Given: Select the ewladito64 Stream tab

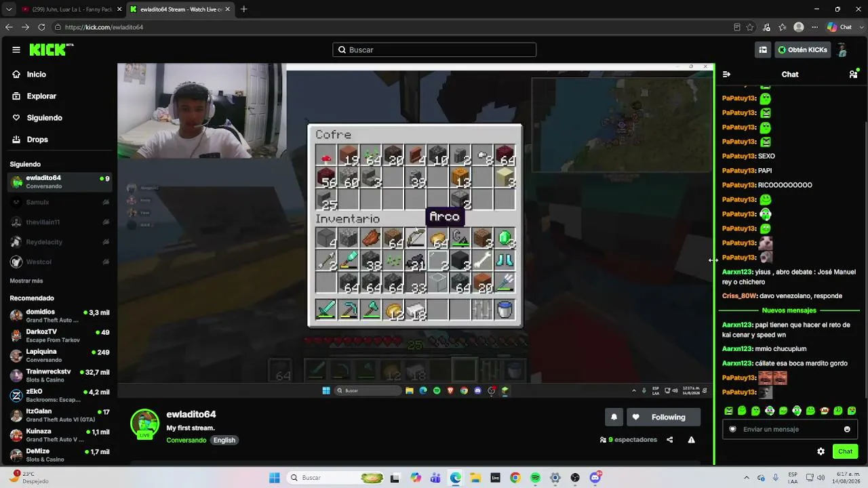Looking at the screenshot, I should click(x=180, y=9).
